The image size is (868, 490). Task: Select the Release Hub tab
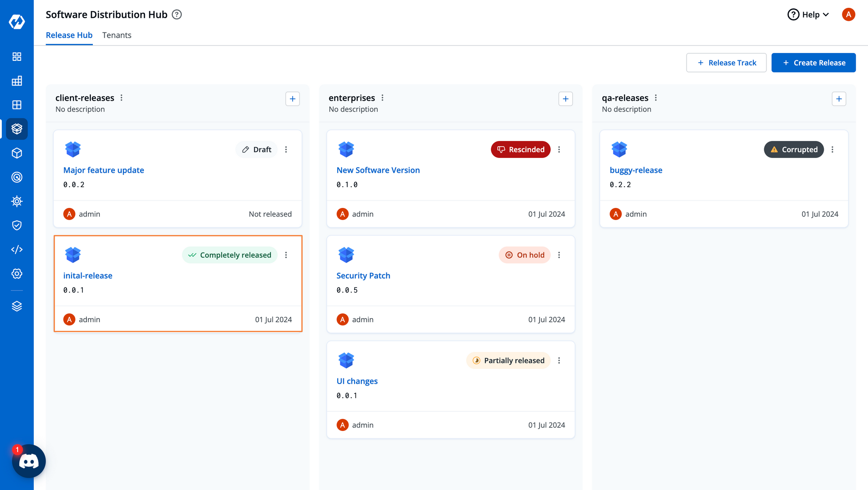click(x=69, y=35)
